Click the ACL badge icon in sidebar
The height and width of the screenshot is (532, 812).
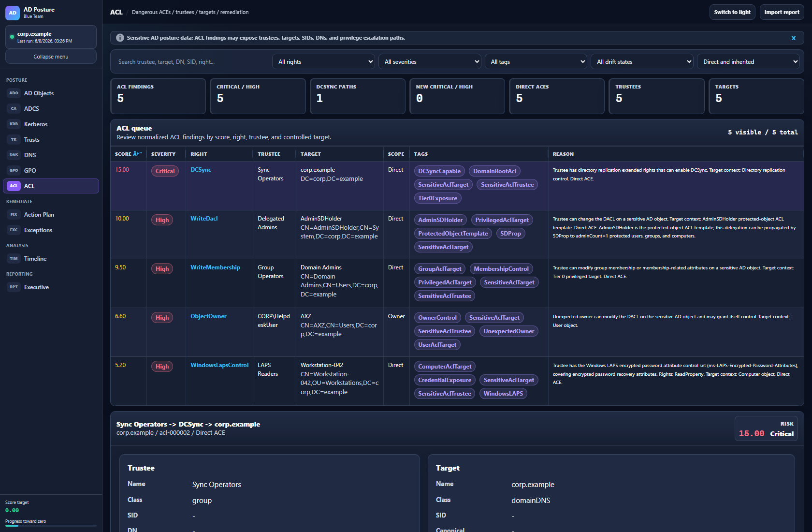click(x=14, y=186)
